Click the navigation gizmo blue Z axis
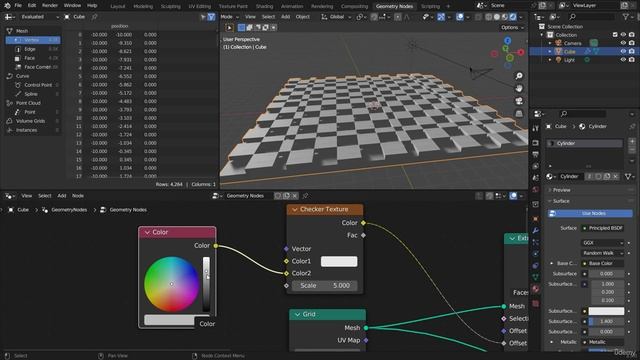 tap(508, 40)
